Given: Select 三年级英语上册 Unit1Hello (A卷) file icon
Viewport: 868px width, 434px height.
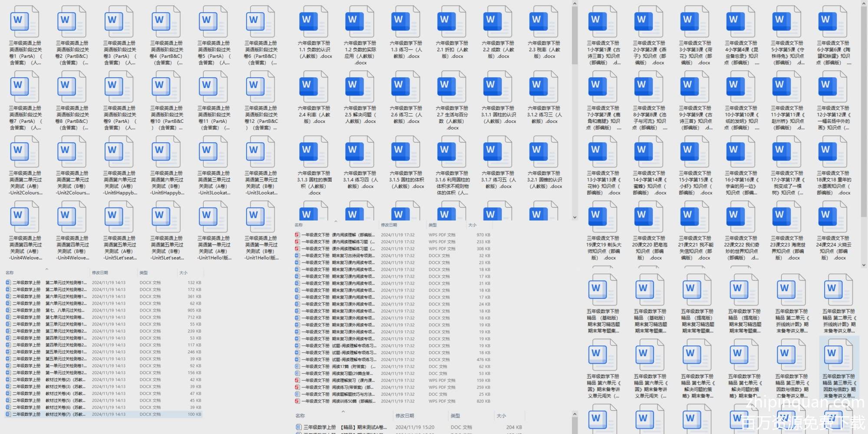Looking at the screenshot, I should (x=214, y=217).
